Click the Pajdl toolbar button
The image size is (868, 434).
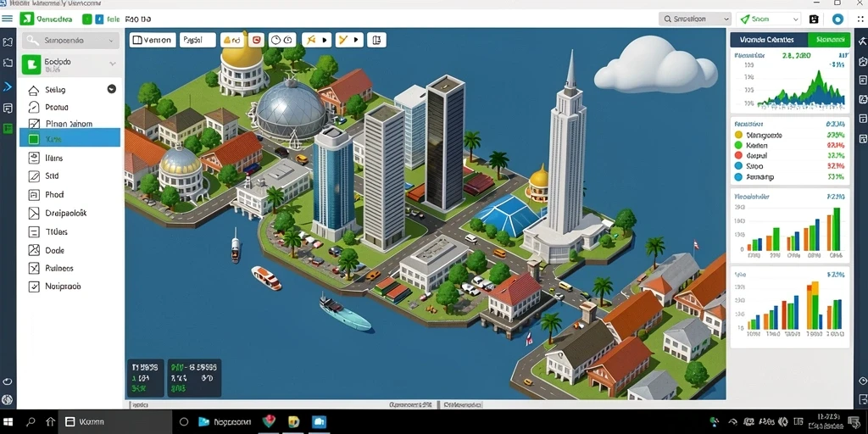tap(198, 40)
